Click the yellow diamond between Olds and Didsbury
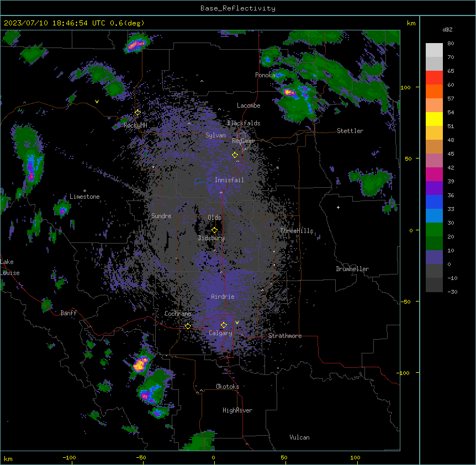The image size is (476, 465). tap(214, 230)
